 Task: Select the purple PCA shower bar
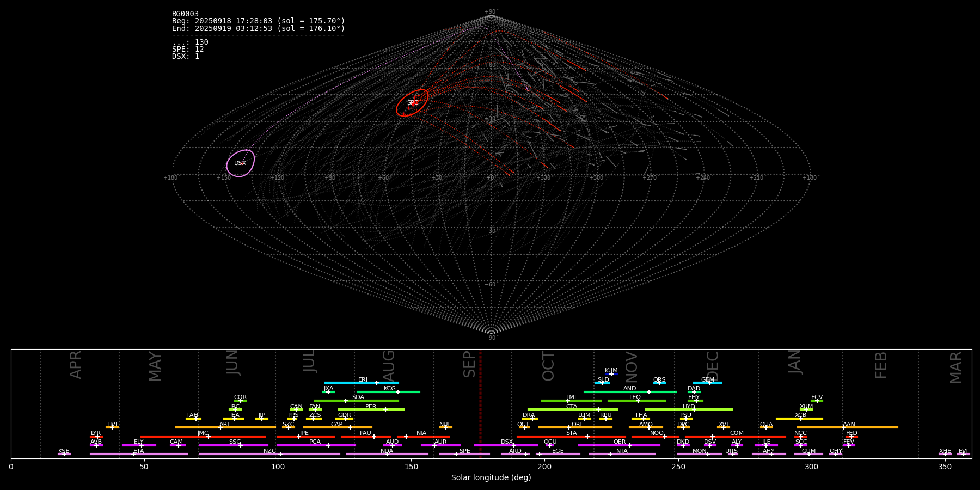(x=316, y=445)
